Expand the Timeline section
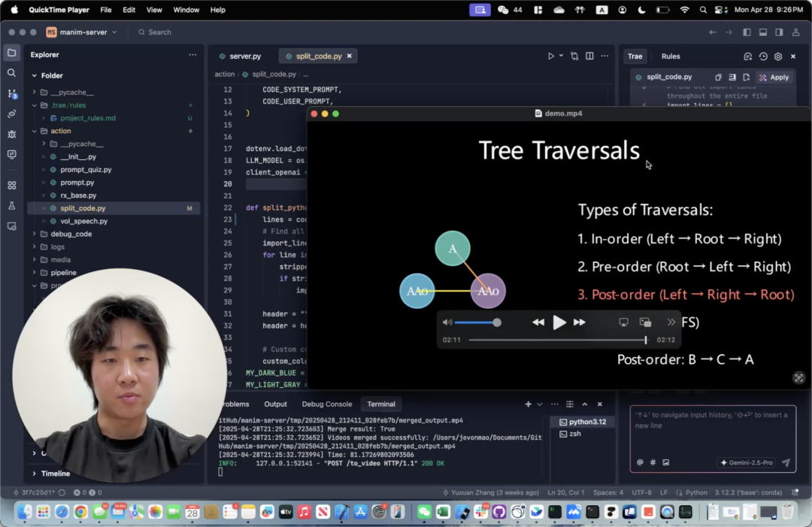Viewport: 812px width, 527px height. (x=34, y=474)
